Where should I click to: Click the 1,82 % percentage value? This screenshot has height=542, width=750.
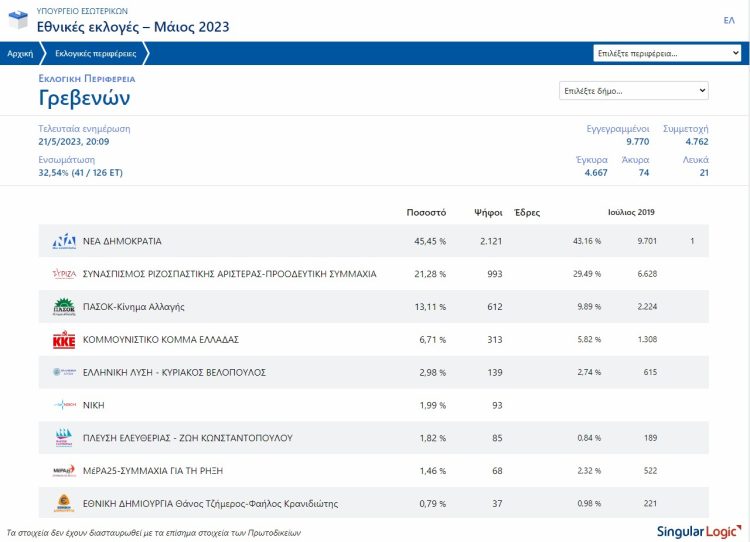[432, 438]
